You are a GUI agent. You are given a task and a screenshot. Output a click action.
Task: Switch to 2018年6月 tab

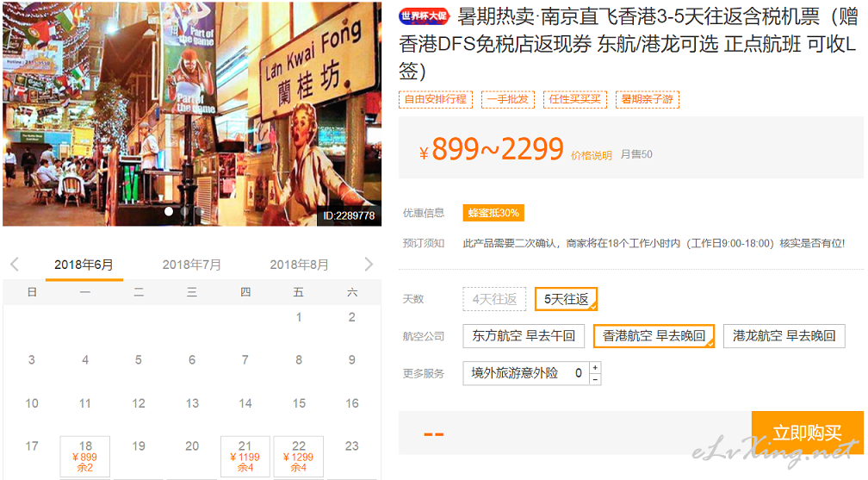[x=84, y=265]
